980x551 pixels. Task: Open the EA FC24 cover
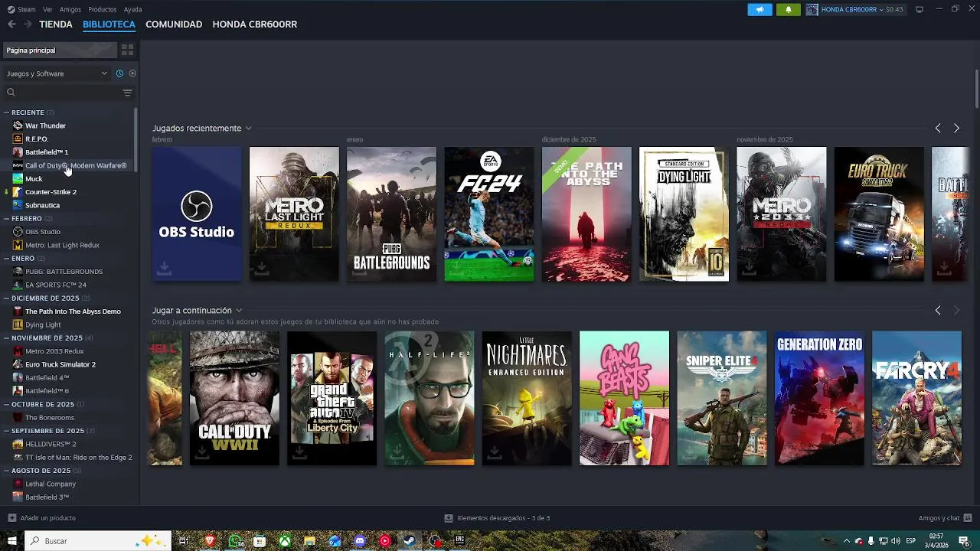tap(489, 214)
